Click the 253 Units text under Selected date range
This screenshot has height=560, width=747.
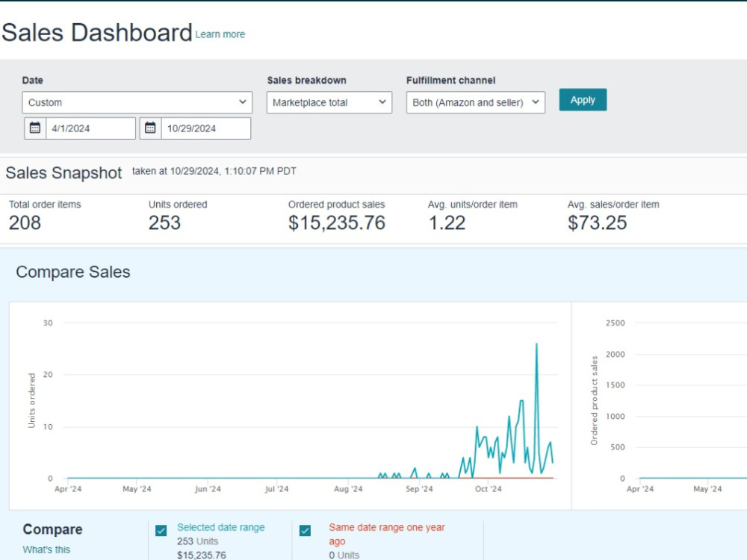pos(198,541)
